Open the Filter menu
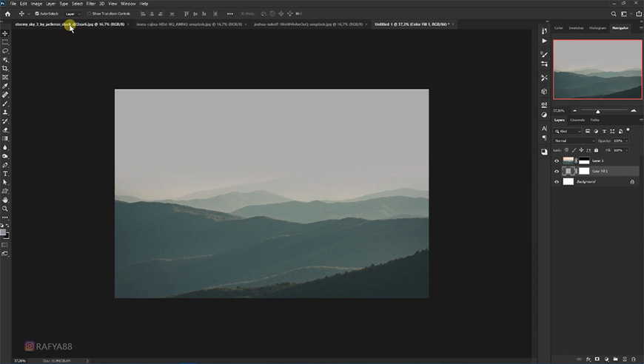The width and height of the screenshot is (644, 364). click(x=91, y=4)
